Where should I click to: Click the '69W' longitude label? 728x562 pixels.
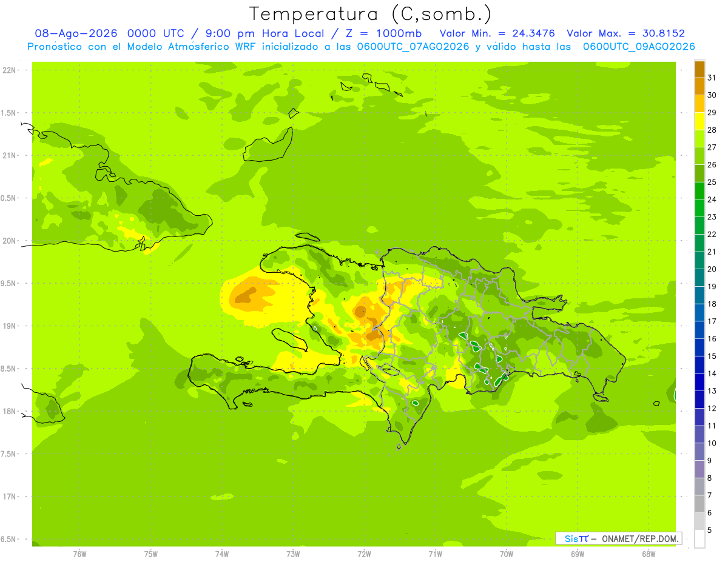[578, 554]
